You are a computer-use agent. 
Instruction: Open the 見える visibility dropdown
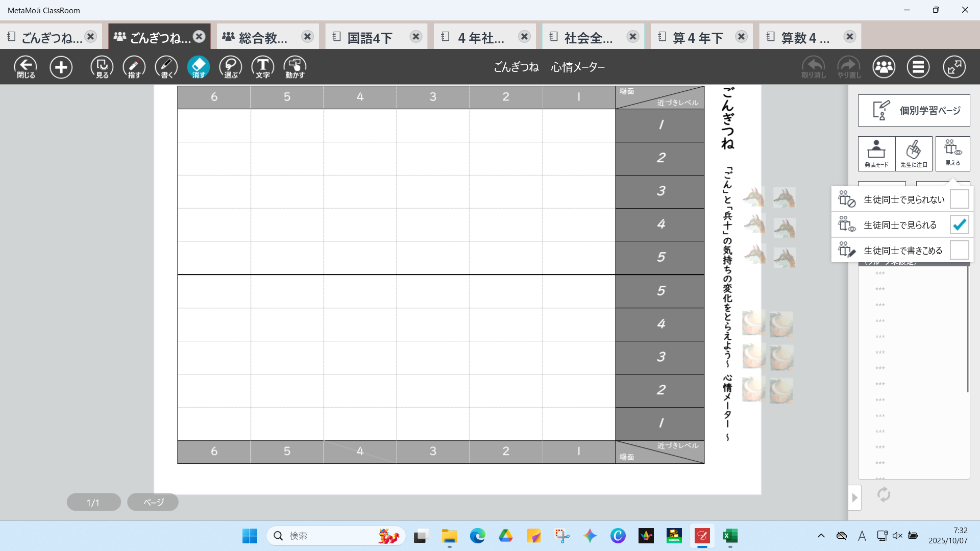tap(952, 154)
